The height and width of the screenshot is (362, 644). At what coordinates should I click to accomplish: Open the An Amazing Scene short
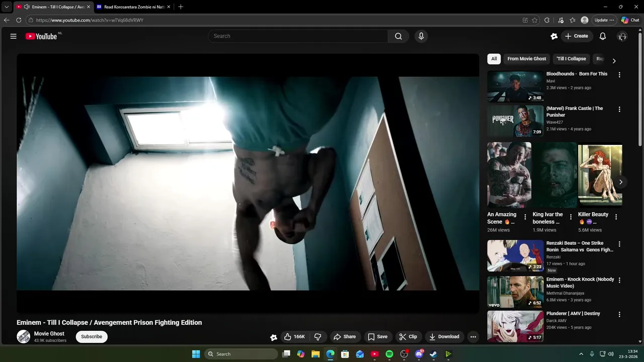click(x=509, y=175)
